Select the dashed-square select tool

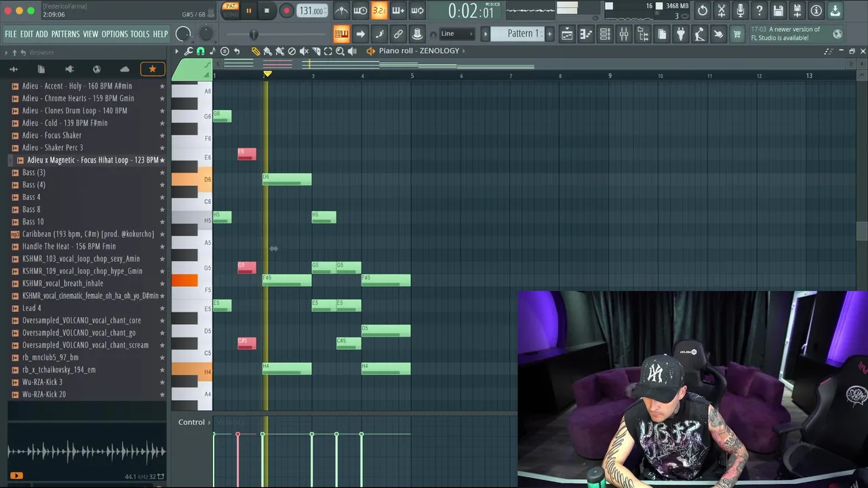328,52
